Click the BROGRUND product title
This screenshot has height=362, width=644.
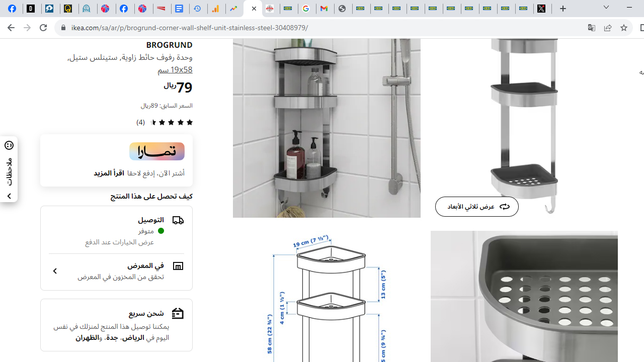pyautogui.click(x=169, y=45)
